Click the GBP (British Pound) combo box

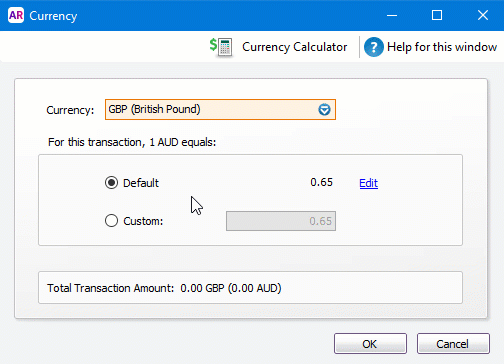[220, 109]
